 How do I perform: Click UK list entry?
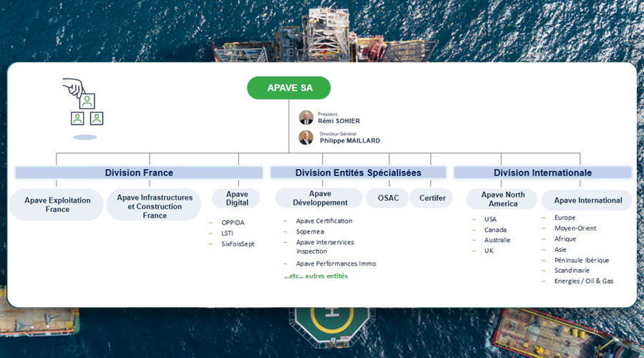pyautogui.click(x=489, y=251)
